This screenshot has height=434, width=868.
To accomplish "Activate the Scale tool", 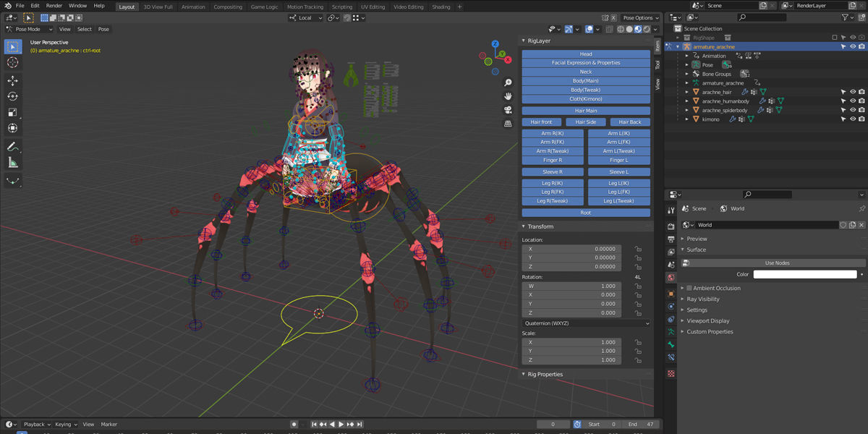I will pyautogui.click(x=13, y=112).
